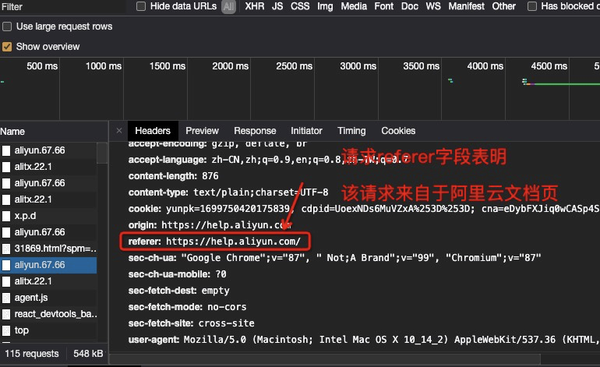Click file icon beside 31869.html?spm=
Viewport: 600px width, 367px height.
tap(6, 249)
